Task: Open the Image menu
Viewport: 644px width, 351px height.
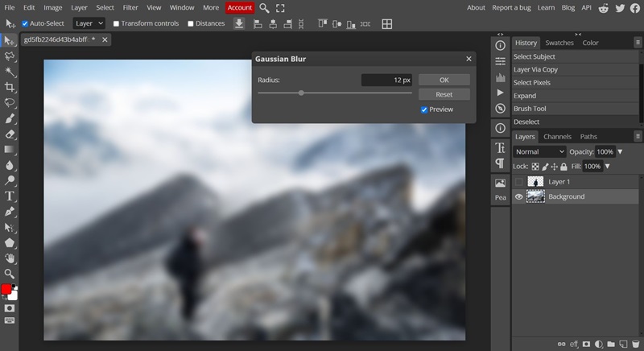Action: point(52,8)
